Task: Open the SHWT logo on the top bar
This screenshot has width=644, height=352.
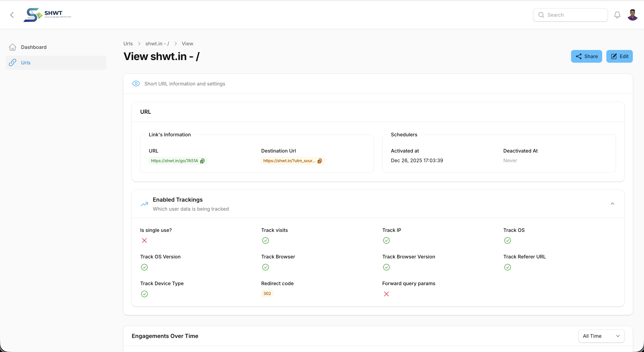Action: click(x=47, y=14)
